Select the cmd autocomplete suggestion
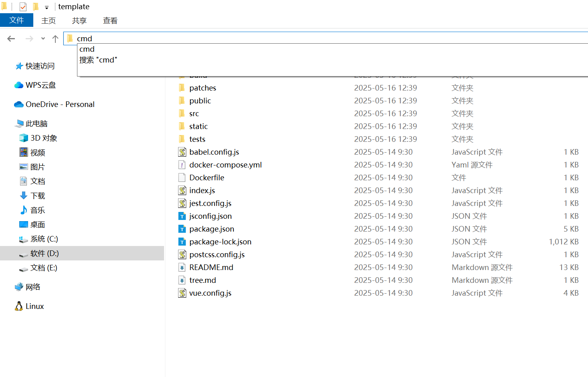This screenshot has width=588, height=377. click(x=87, y=49)
